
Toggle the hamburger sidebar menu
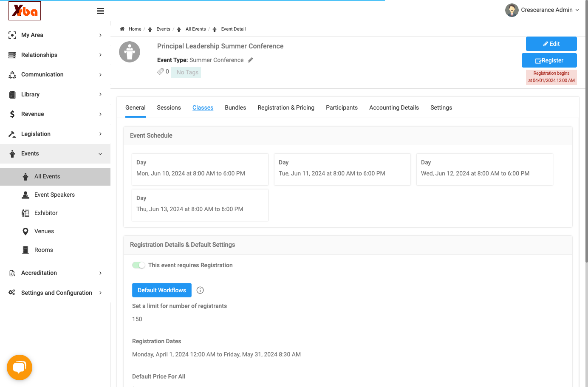click(x=101, y=11)
